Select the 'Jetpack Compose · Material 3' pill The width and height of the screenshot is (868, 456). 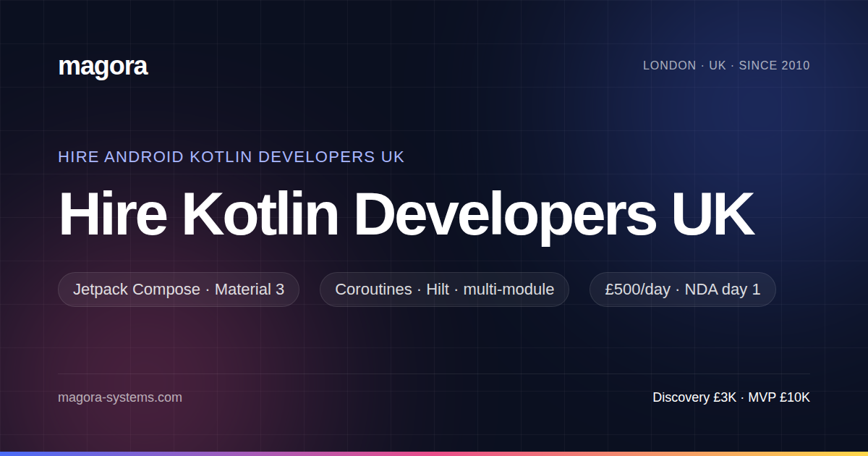tap(179, 290)
